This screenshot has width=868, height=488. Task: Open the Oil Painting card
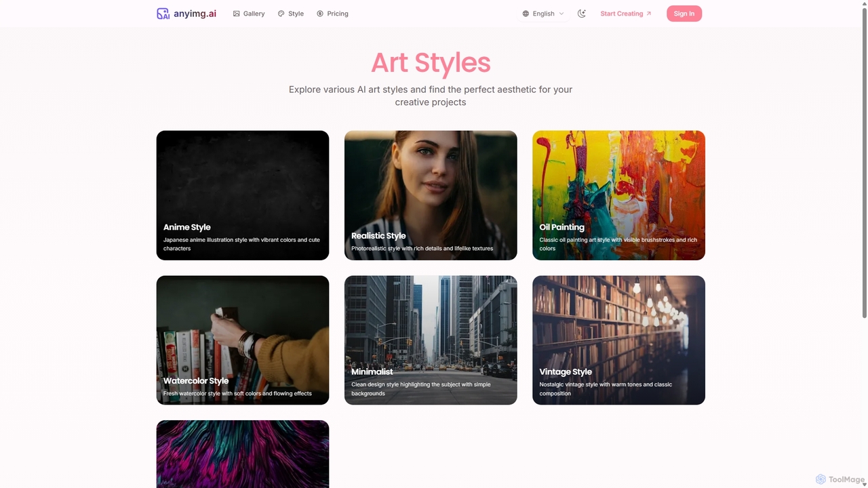618,195
